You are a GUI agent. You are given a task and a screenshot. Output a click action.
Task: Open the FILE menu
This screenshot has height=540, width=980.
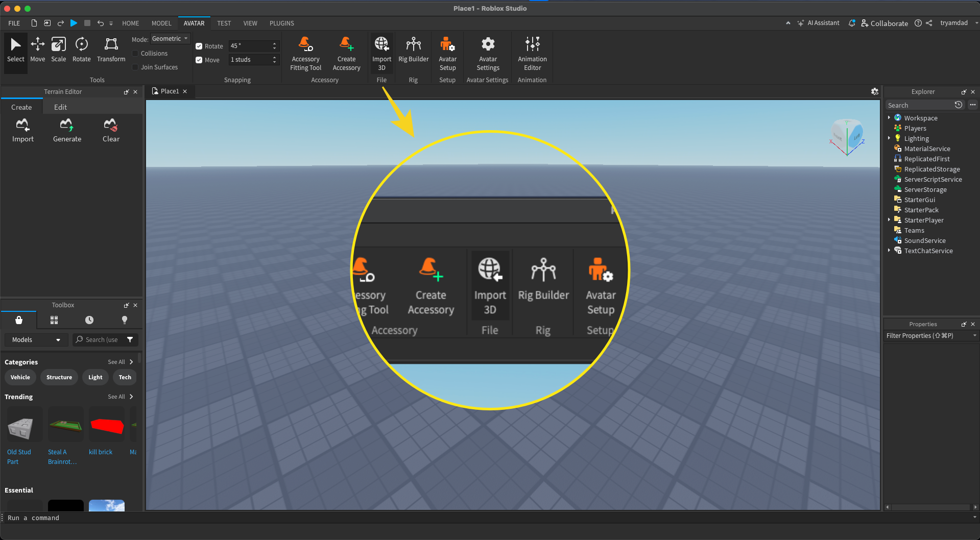(14, 23)
